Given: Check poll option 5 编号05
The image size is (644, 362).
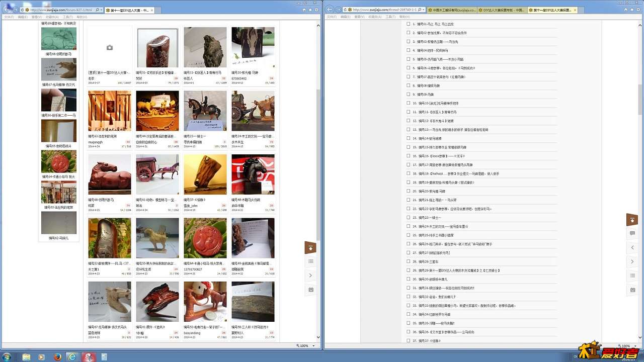Looking at the screenshot, I should tap(409, 59).
